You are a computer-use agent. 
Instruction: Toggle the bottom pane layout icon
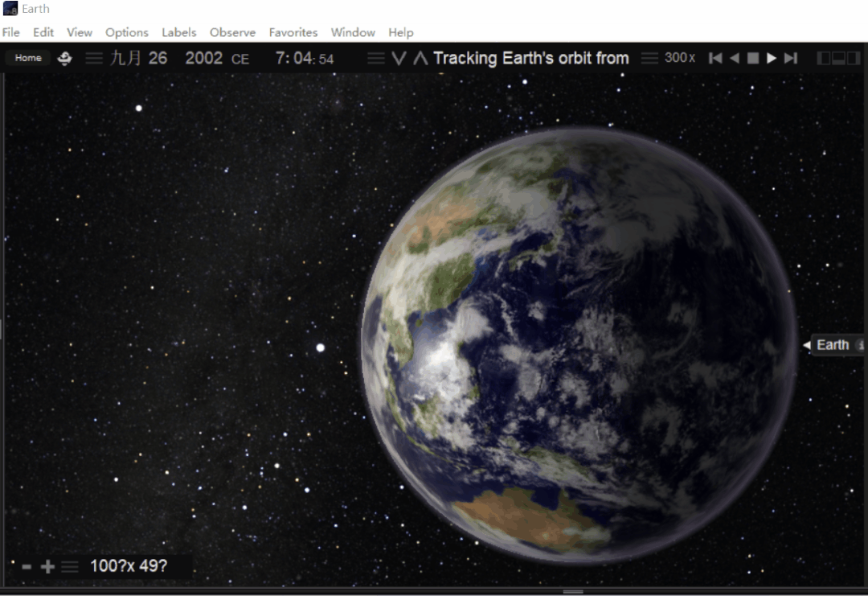(838, 58)
